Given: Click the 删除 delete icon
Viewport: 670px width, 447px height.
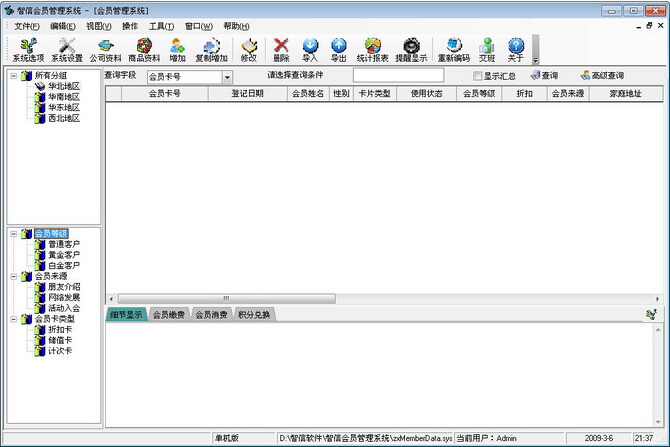Looking at the screenshot, I should click(281, 49).
